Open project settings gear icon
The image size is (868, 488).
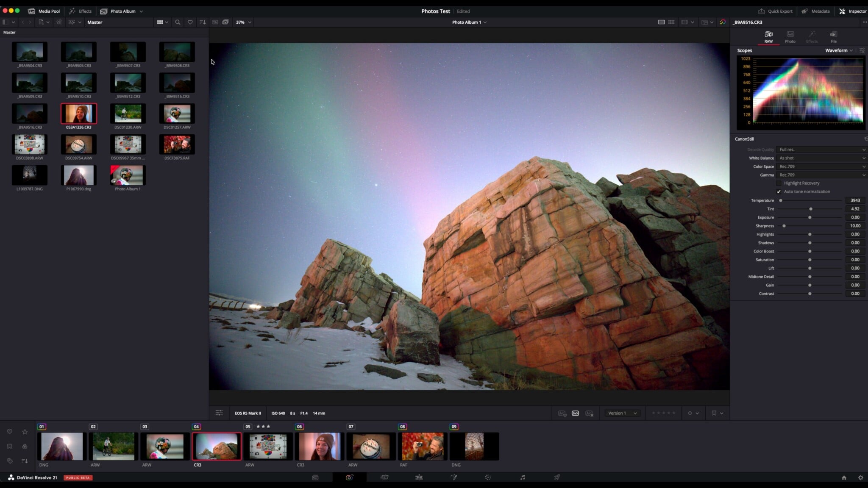pyautogui.click(x=860, y=477)
